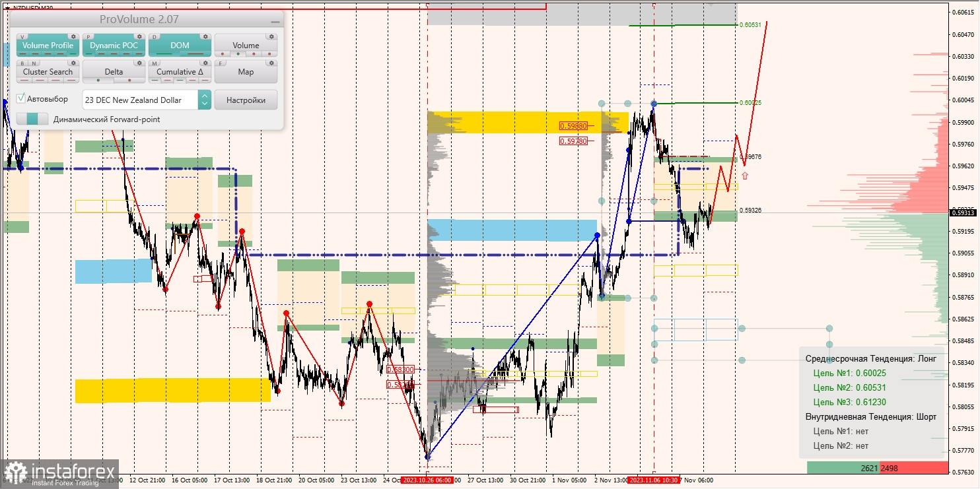Click the small red up-arrow marker near 0.59676
The width and height of the screenshot is (980, 489).
pos(745,176)
